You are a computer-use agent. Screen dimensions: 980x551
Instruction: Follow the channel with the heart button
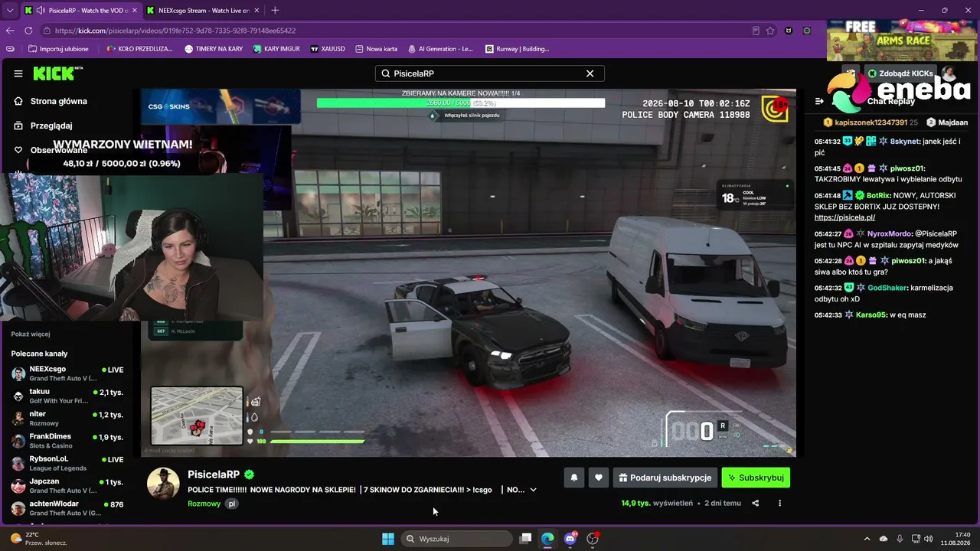pyautogui.click(x=599, y=478)
